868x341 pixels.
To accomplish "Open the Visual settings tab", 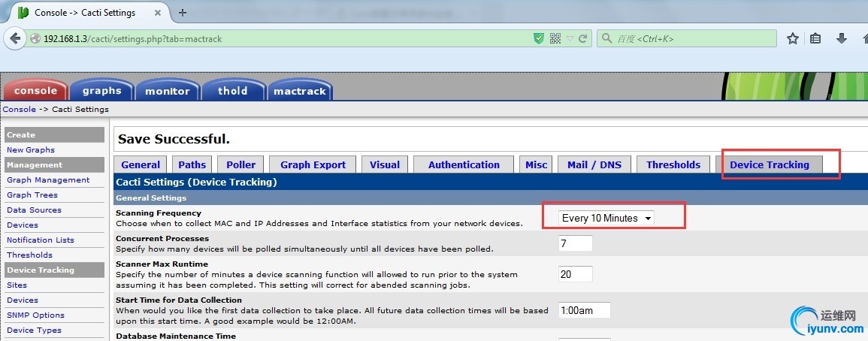I will [385, 164].
